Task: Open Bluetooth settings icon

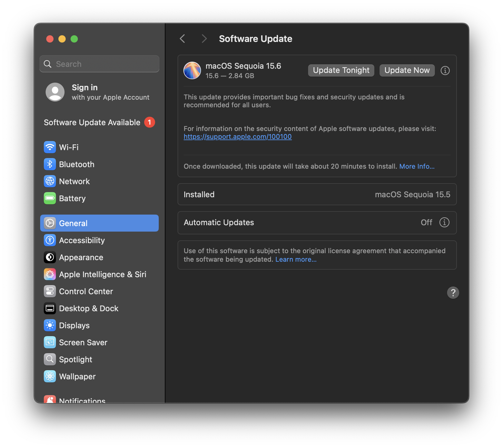Action: click(x=50, y=164)
